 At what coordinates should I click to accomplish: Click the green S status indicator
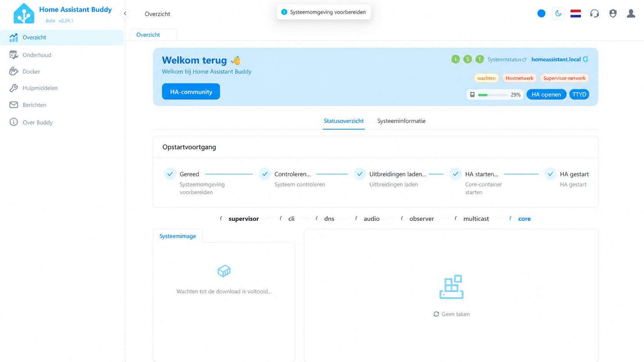coord(468,59)
